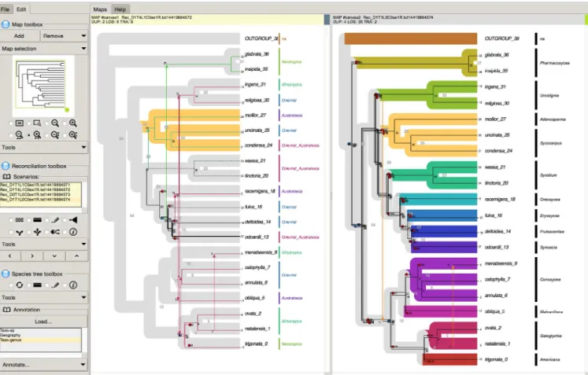Select scenario row ending in 84571
Viewport: 588px width, 375px height.
pyautogui.click(x=40, y=185)
